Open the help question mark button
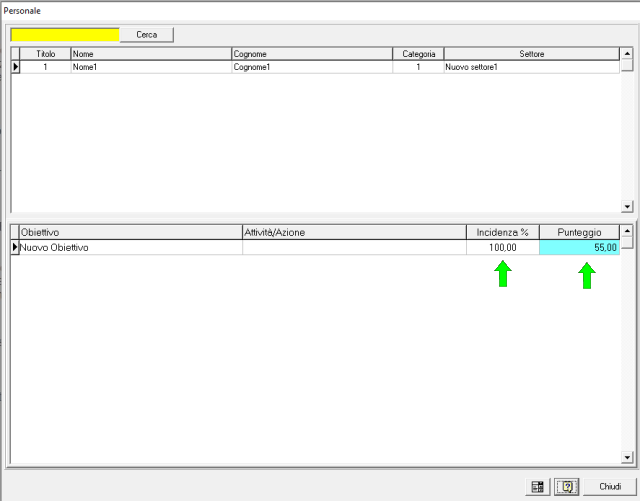 [x=566, y=486]
